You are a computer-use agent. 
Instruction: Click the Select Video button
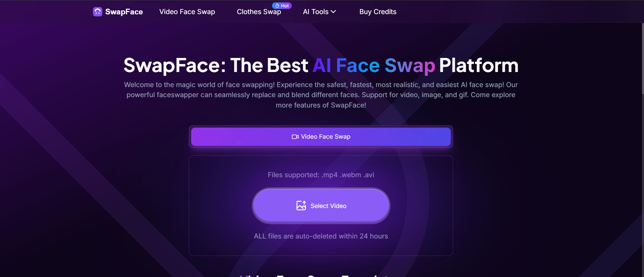321,205
